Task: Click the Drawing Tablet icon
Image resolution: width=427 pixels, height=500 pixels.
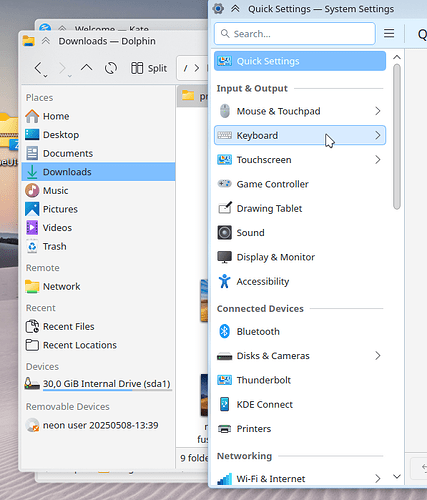Action: (225, 208)
